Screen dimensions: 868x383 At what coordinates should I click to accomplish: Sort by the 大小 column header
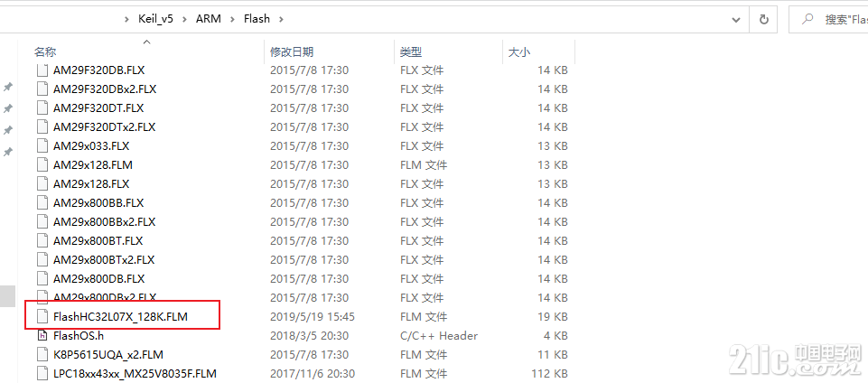519,52
